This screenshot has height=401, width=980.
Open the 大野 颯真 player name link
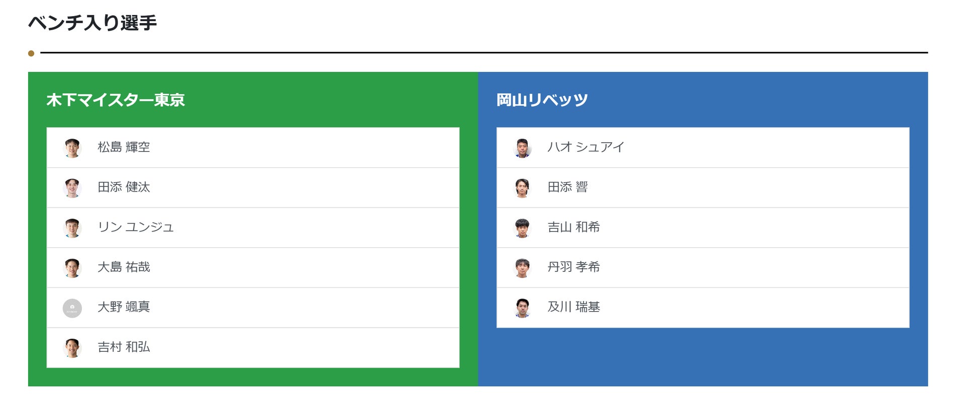click(x=124, y=307)
